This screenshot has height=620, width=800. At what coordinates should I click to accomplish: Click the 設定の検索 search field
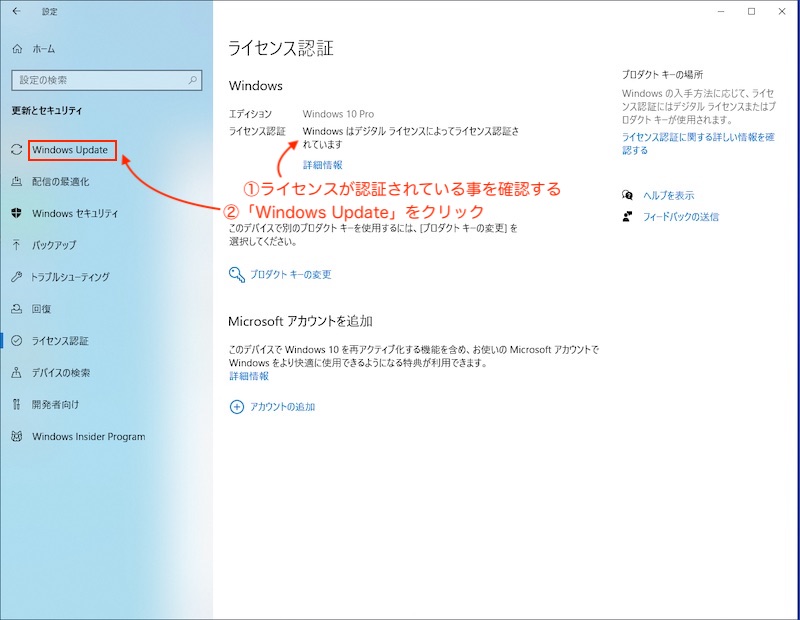tap(107, 80)
